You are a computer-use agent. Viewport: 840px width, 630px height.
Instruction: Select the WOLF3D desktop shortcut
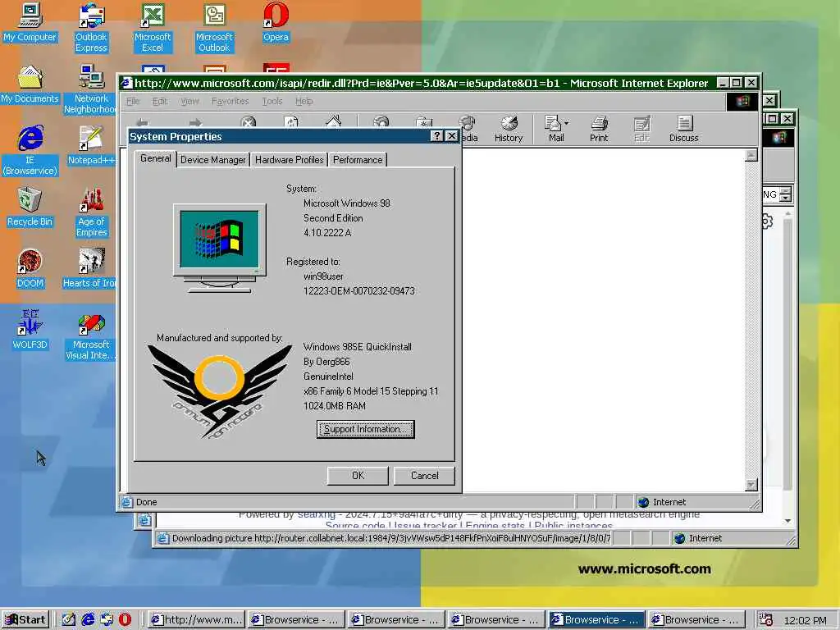pyautogui.click(x=30, y=330)
